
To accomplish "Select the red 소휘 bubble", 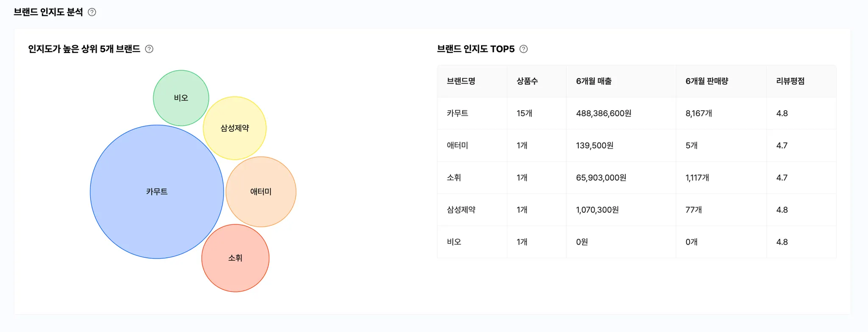I will (x=235, y=258).
